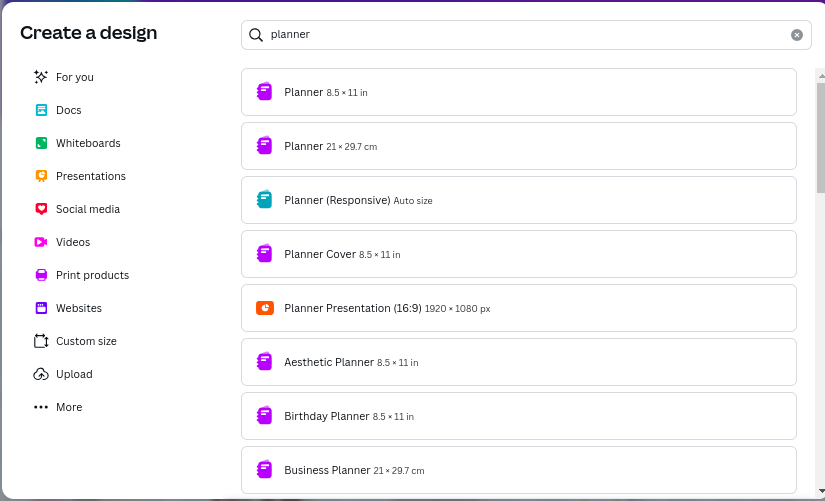Click the Business Planner notebook icon
The width and height of the screenshot is (825, 501).
tap(264, 469)
